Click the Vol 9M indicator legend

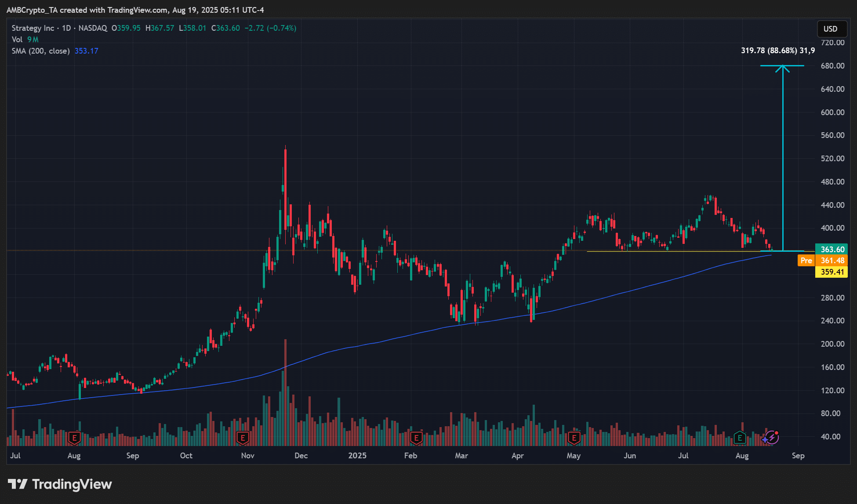(x=25, y=40)
